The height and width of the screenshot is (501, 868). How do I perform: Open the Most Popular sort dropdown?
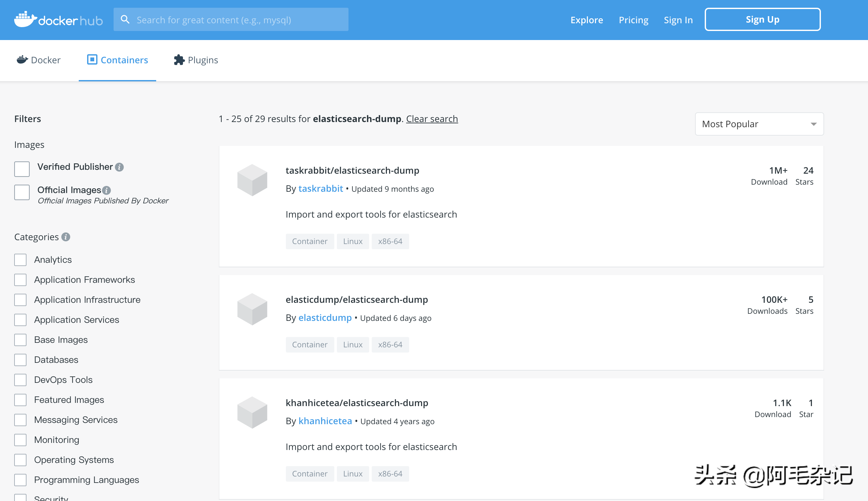(x=759, y=124)
